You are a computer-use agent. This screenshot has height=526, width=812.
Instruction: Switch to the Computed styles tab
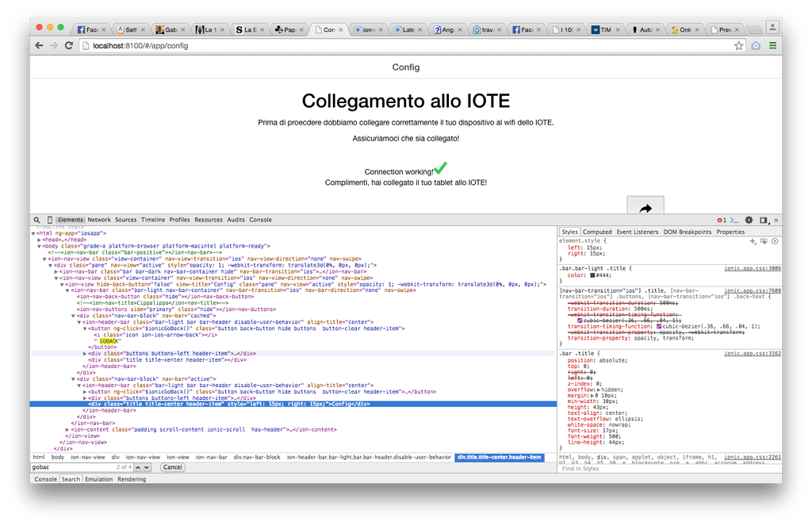[x=597, y=232]
